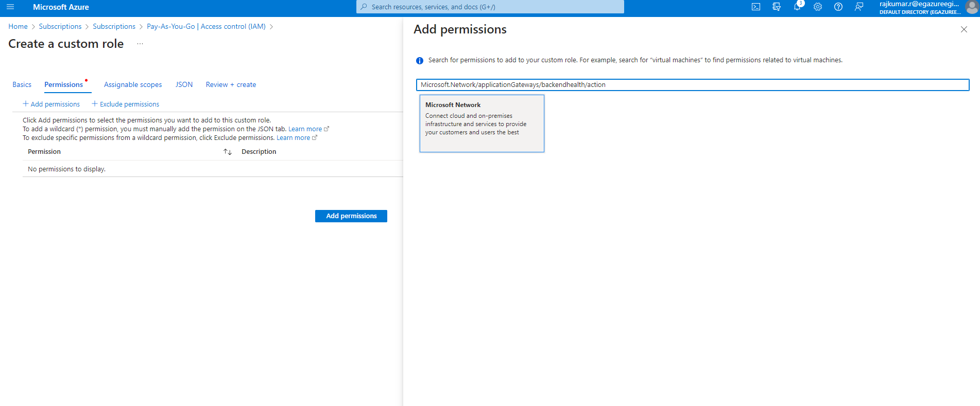View notifications via the bell icon
Viewport: 980px width, 406px height.
tap(797, 7)
